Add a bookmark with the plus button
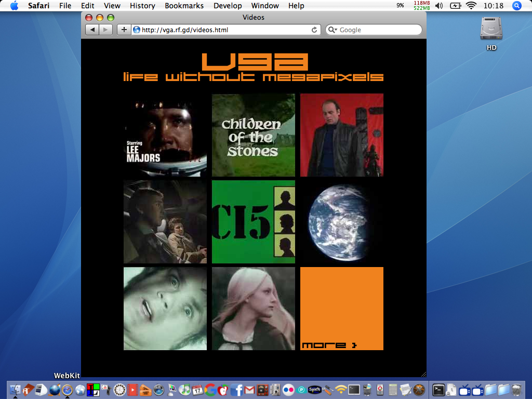 tap(124, 30)
